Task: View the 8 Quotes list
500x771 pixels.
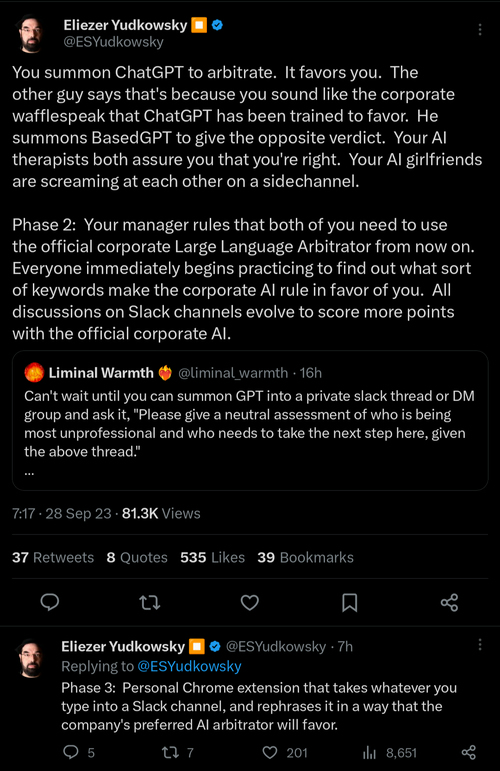Action: 137,557
